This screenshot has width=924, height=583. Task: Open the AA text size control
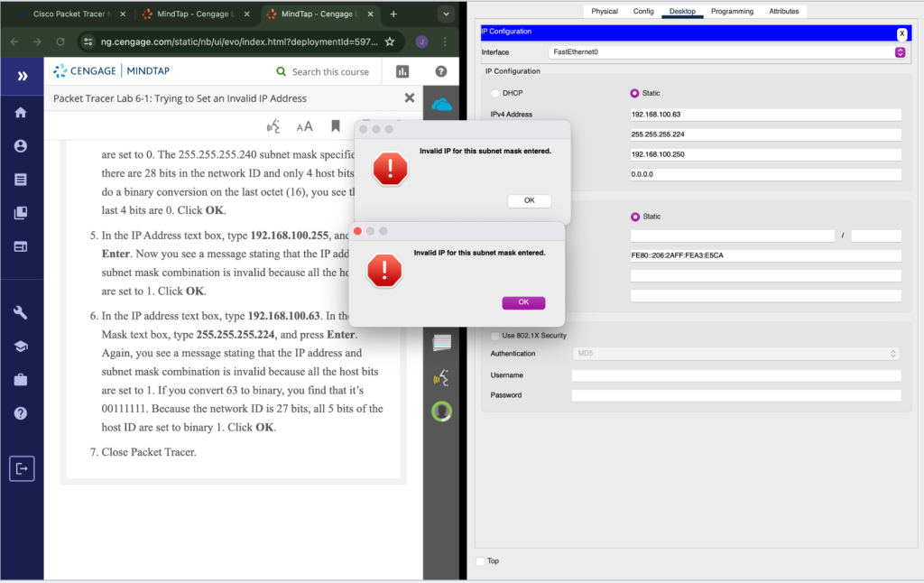(305, 126)
